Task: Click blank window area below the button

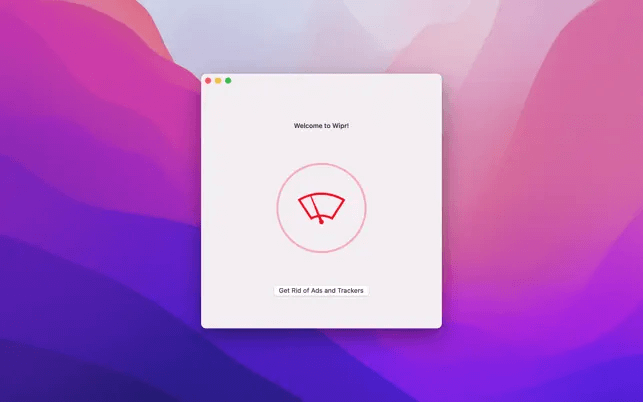Action: (321, 312)
